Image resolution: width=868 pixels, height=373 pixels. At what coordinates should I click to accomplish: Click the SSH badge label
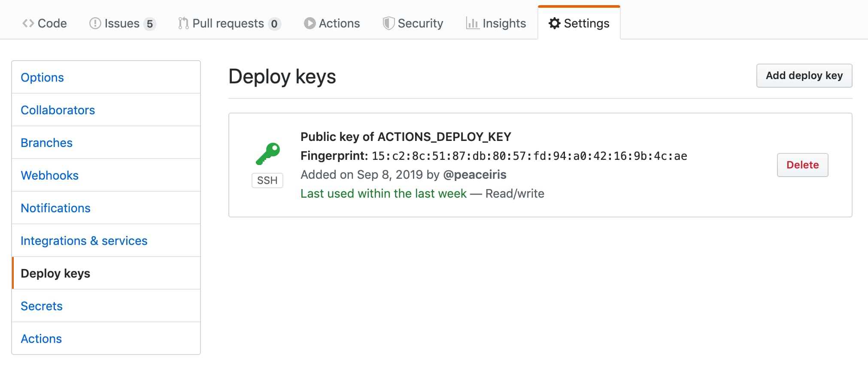point(267,180)
